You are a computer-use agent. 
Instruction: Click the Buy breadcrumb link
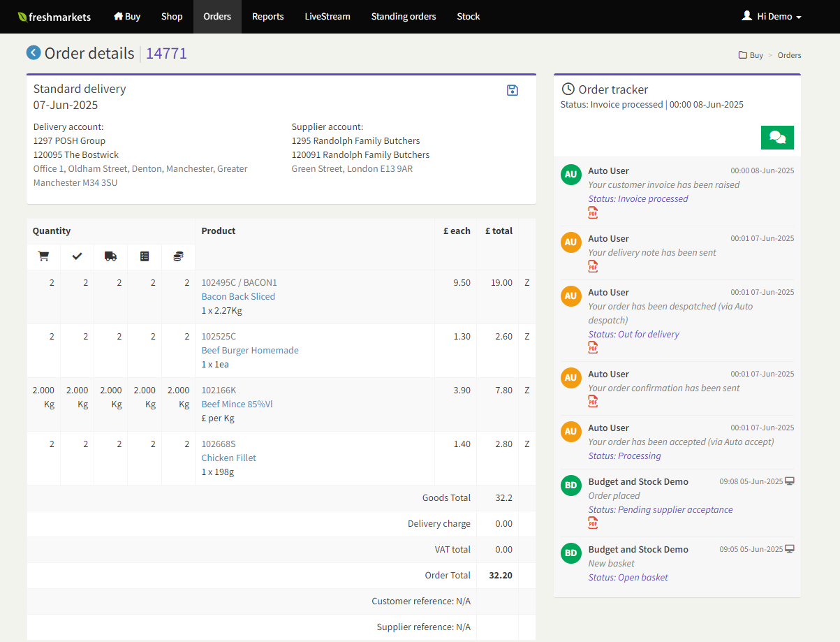pos(757,55)
